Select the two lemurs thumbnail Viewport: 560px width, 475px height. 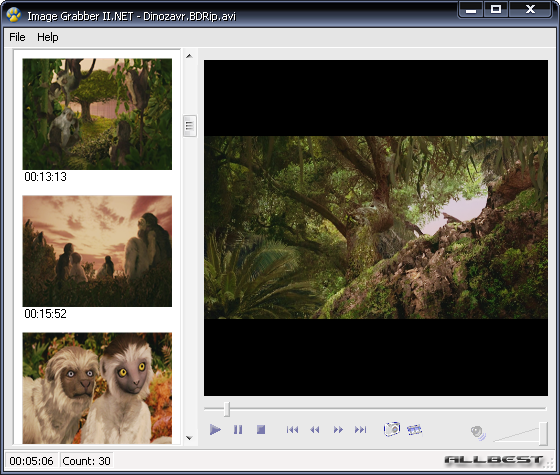pos(97,388)
